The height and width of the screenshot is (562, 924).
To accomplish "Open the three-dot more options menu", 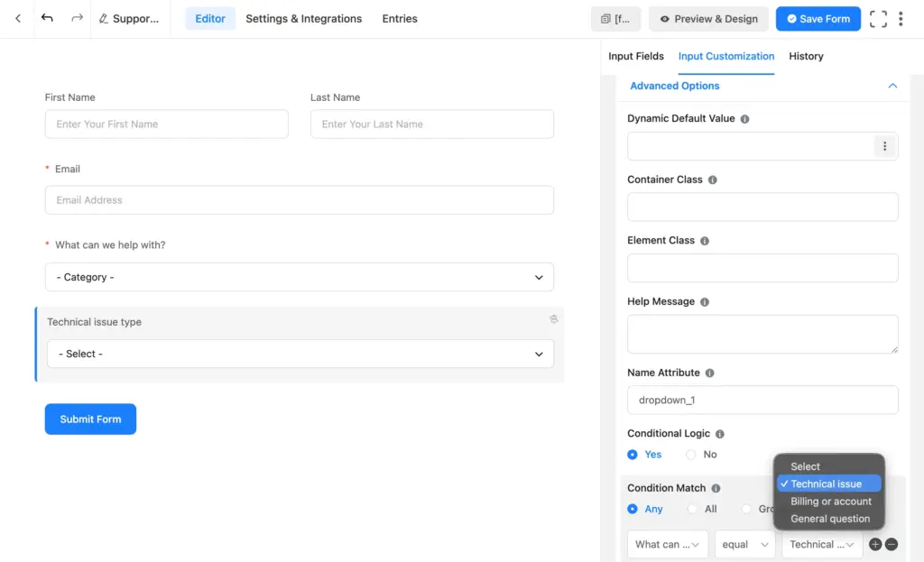I will point(901,19).
